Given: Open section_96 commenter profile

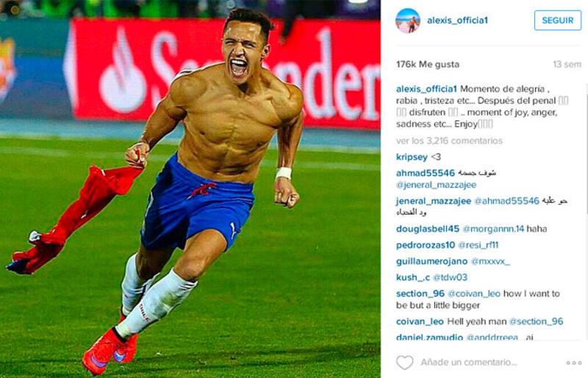Looking at the screenshot, I should pyautogui.click(x=420, y=293).
